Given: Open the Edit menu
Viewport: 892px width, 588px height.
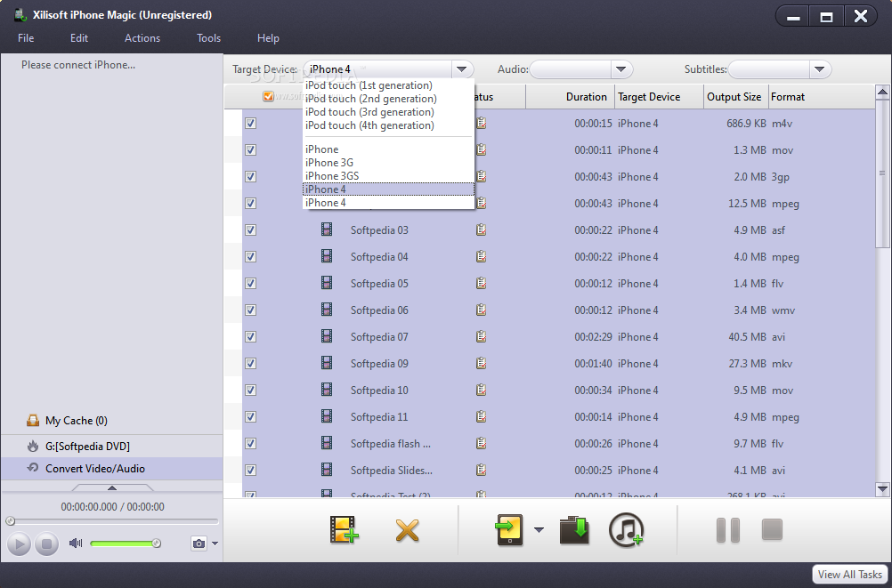Looking at the screenshot, I should click(79, 38).
